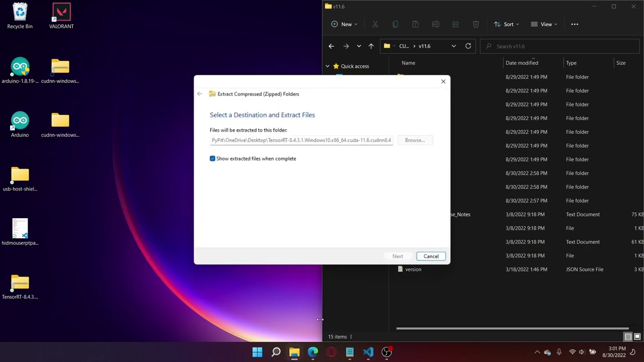The height and width of the screenshot is (362, 644).
Task: Select the VALORANT desktop shortcut
Action: pos(61,16)
